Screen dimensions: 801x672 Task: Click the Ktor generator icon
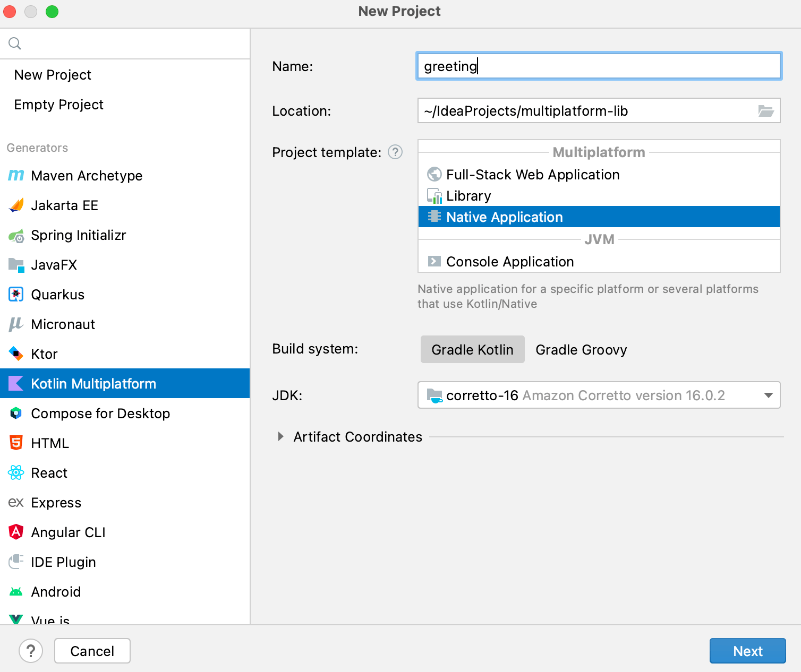[16, 354]
